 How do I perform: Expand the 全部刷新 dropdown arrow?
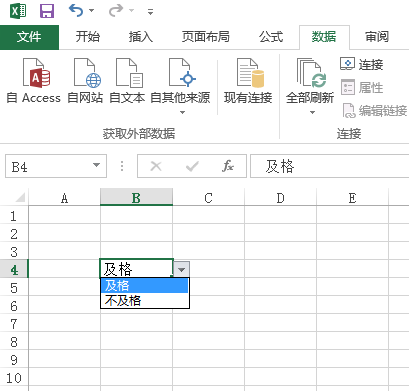click(312, 113)
